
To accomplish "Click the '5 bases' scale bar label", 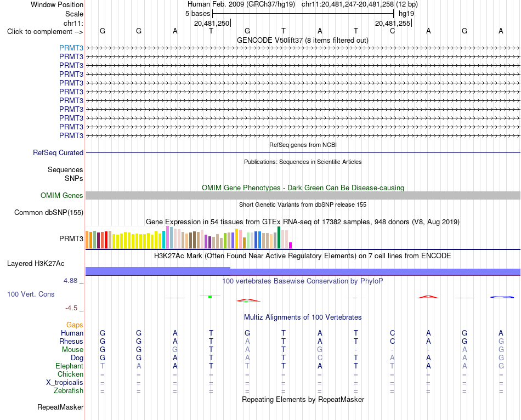I will (x=197, y=14).
